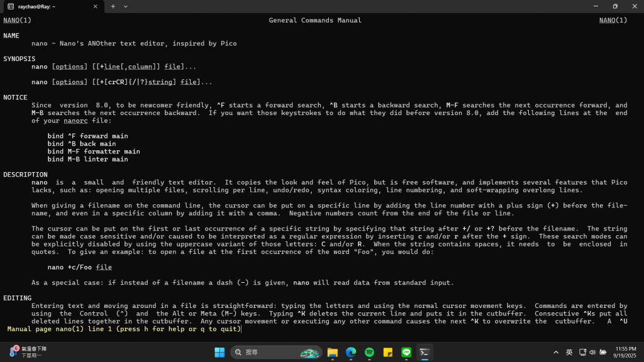Click the search highlight image in search box
Image resolution: width=644 pixels, height=362 pixels.
pyautogui.click(x=310, y=353)
